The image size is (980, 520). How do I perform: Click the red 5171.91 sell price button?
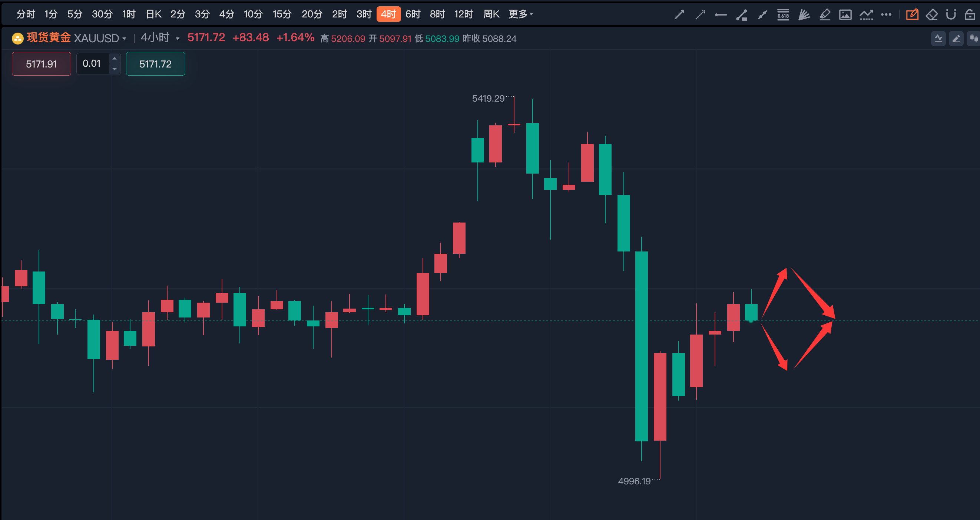tap(41, 63)
